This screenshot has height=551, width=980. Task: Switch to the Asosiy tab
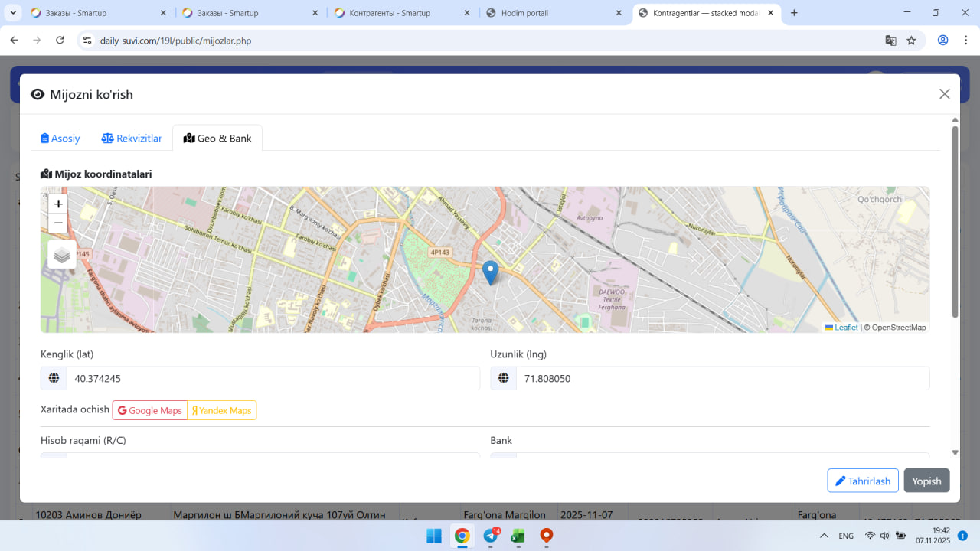60,139
